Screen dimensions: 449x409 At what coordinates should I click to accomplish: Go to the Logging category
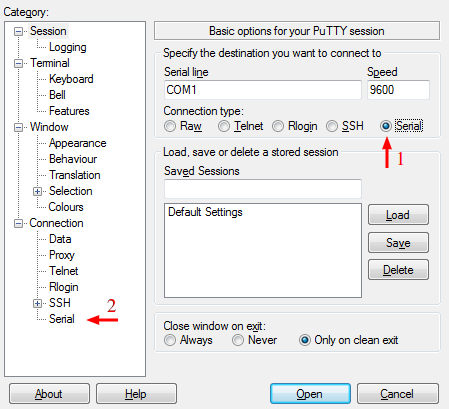coord(68,47)
